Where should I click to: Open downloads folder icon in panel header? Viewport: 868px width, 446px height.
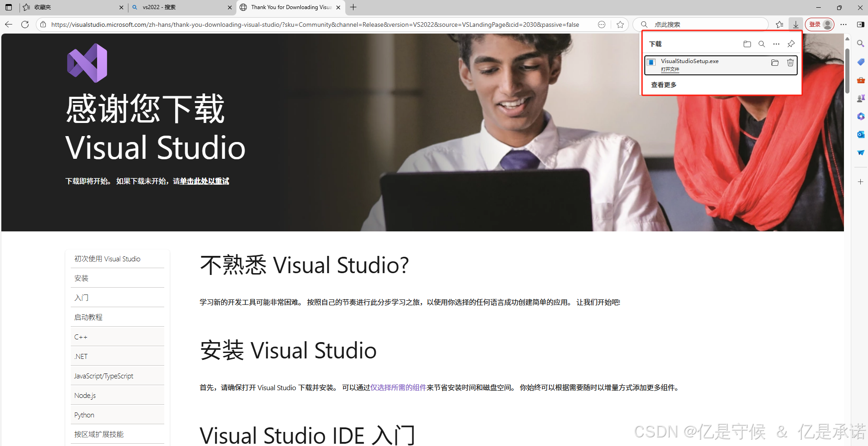(747, 44)
